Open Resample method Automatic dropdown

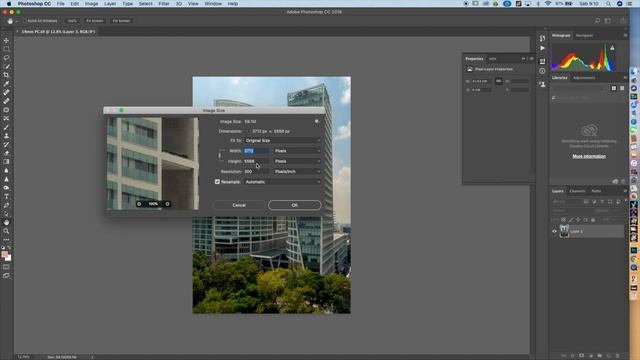click(282, 182)
